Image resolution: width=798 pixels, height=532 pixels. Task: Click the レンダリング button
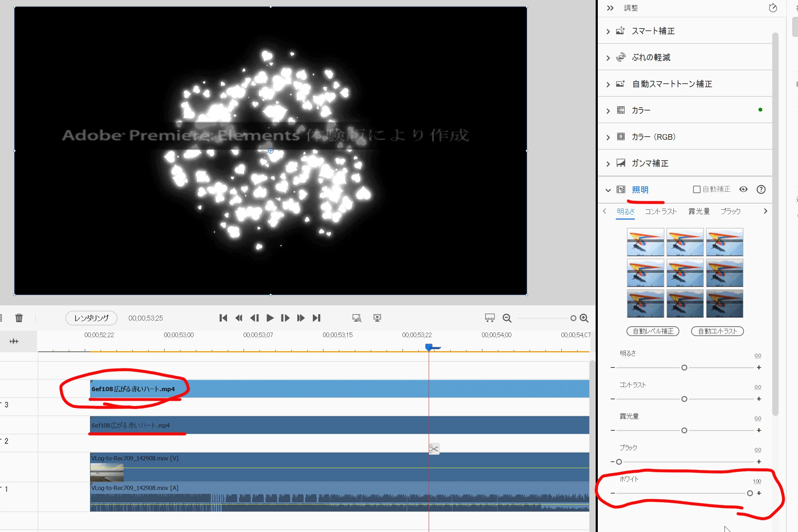pos(91,318)
